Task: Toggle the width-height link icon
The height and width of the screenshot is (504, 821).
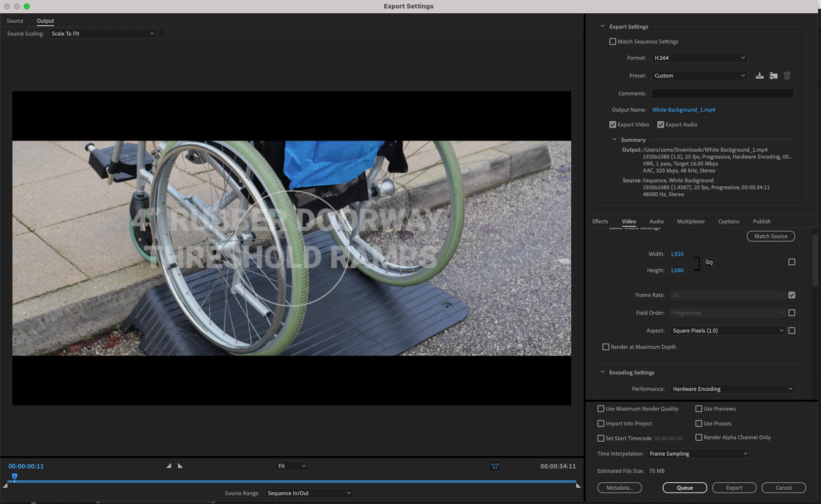Action: pyautogui.click(x=709, y=262)
